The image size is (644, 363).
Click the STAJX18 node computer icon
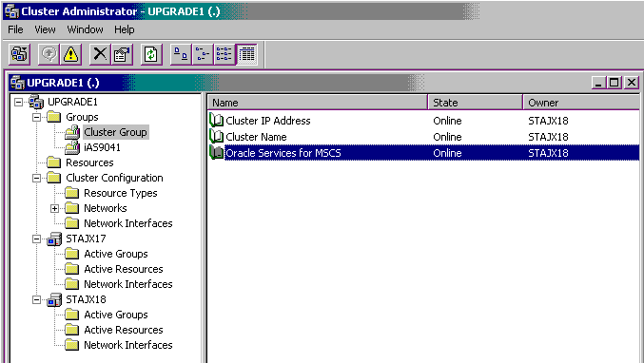tap(54, 300)
